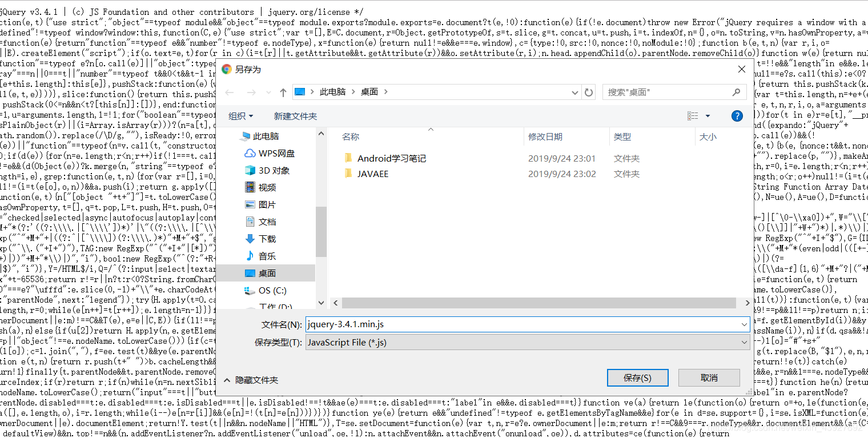Image resolution: width=868 pixels, height=438 pixels.
Task: Click the WPS网盘 cloud icon
Action: pos(250,153)
